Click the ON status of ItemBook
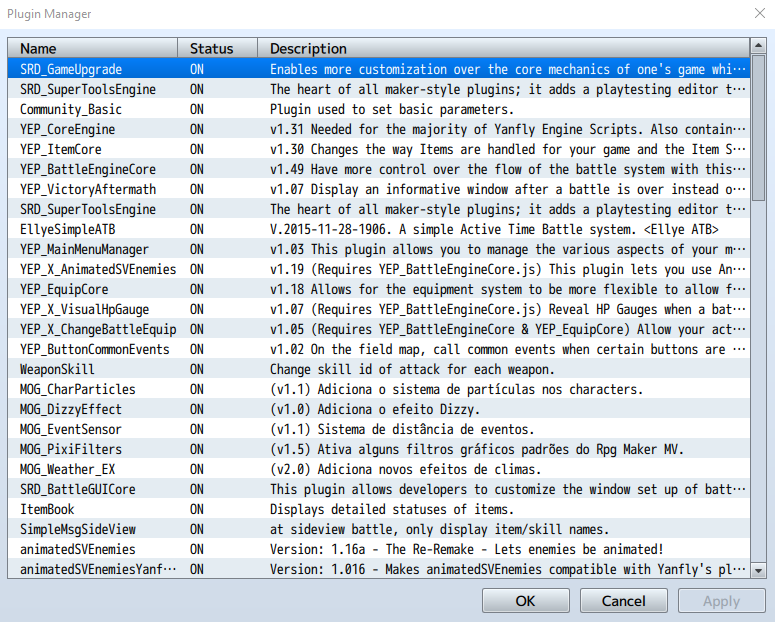The height and width of the screenshot is (622, 775). (197, 509)
